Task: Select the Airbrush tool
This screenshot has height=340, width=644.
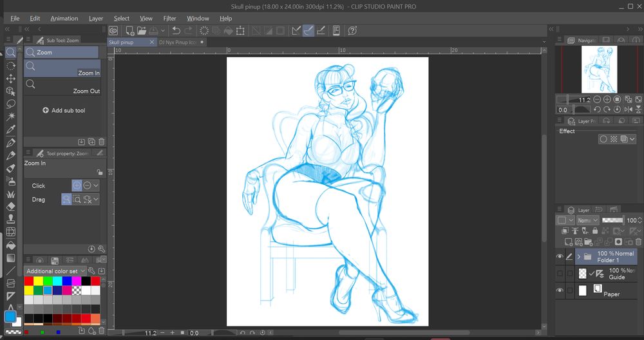Action: (x=11, y=181)
